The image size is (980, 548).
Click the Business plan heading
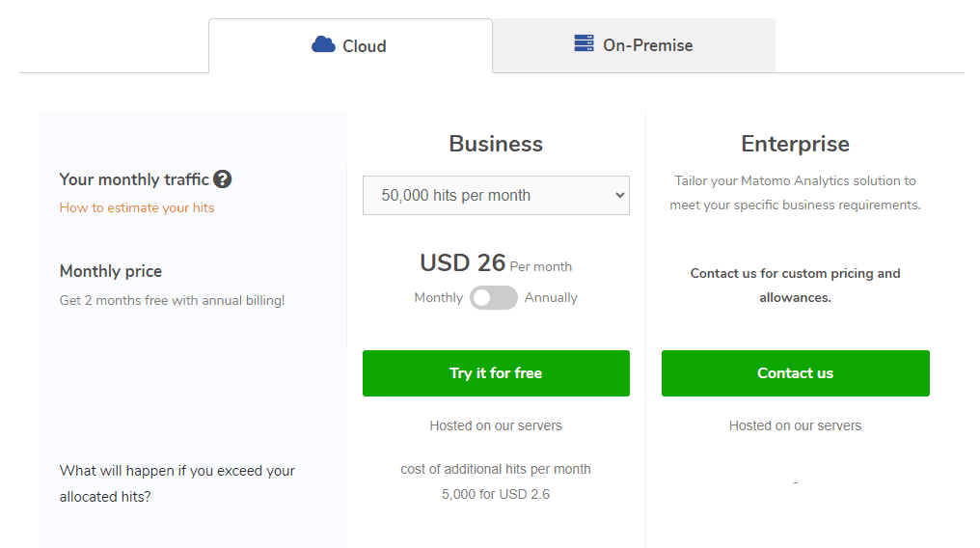496,144
